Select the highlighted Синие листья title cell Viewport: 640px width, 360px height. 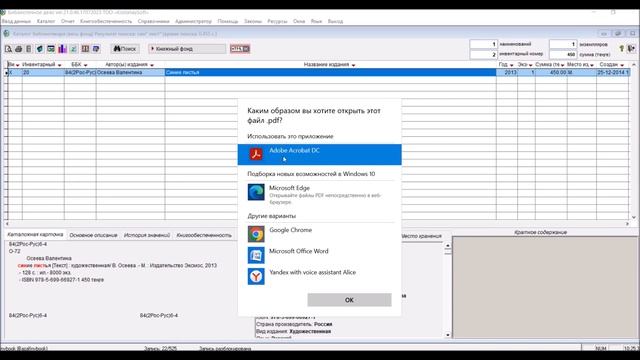point(331,72)
